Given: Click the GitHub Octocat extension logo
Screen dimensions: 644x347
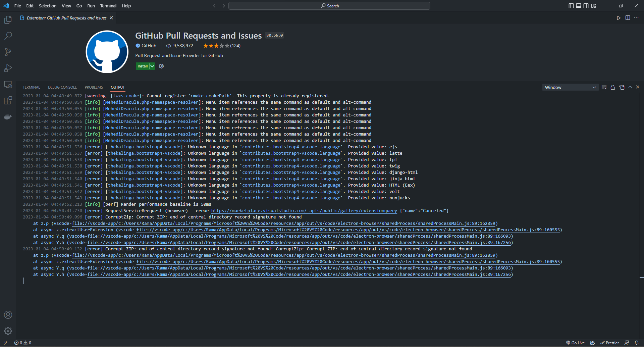Looking at the screenshot, I should point(107,52).
